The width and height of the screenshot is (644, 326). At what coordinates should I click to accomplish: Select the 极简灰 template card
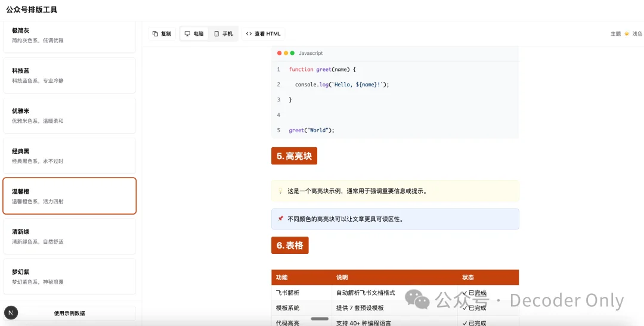[69, 36]
